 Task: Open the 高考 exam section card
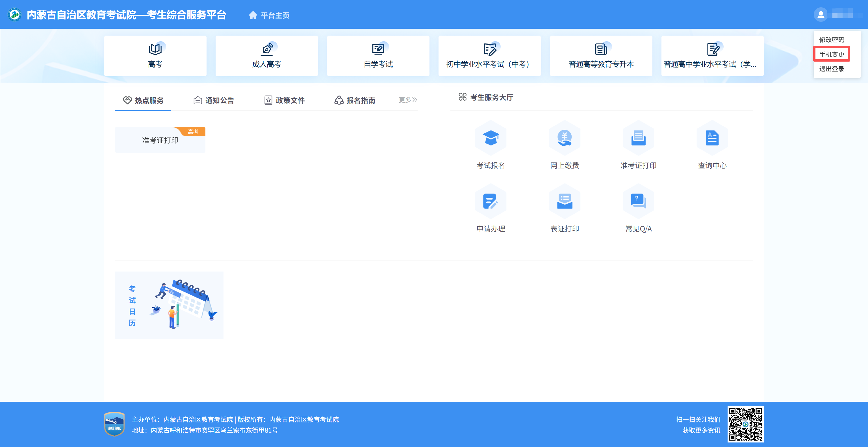pyautogui.click(x=155, y=56)
